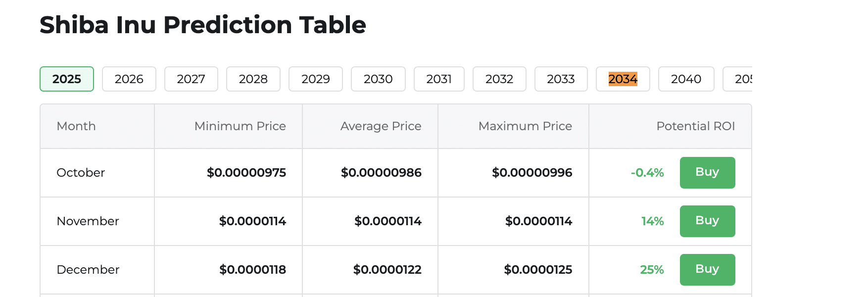Open 2033 prediction data
The width and height of the screenshot is (868, 297).
561,79
